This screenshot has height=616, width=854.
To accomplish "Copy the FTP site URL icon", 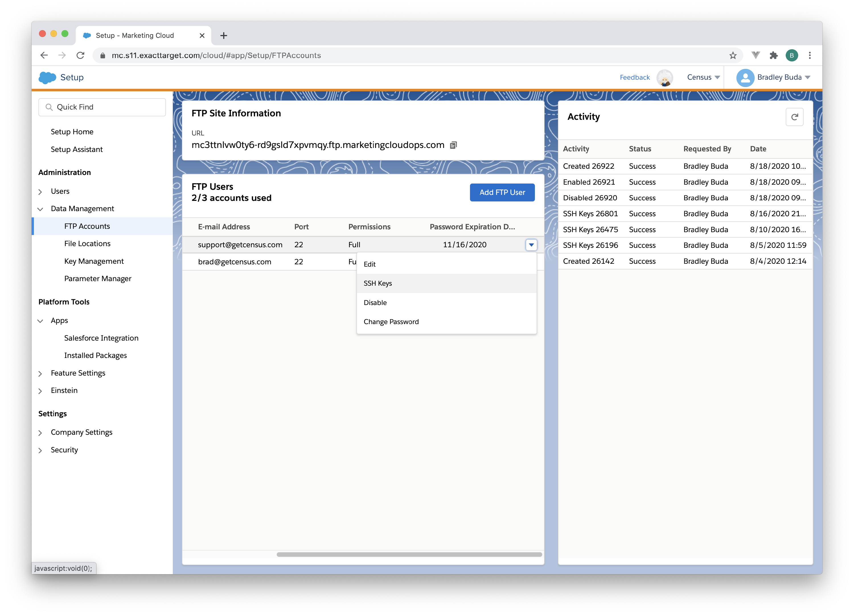I will 453,145.
